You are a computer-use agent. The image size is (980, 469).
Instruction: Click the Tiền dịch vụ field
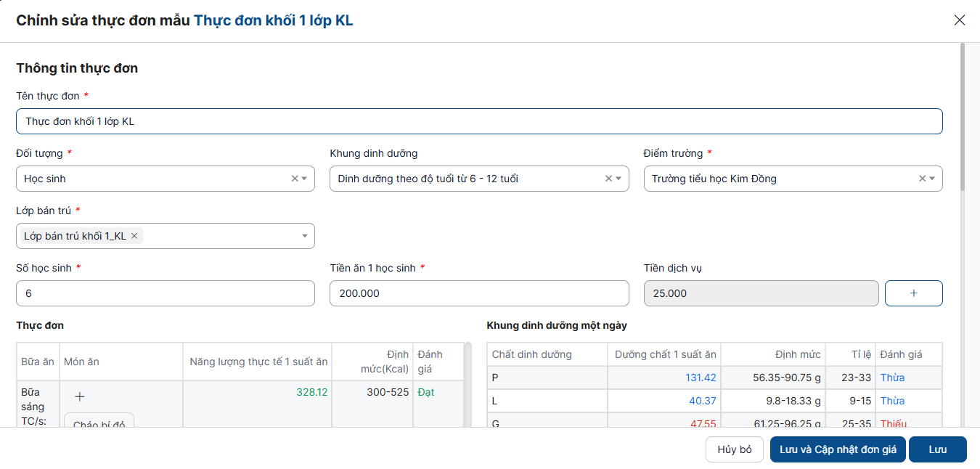[x=761, y=293]
